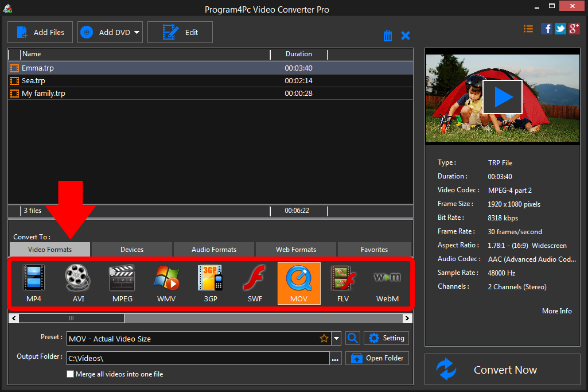Image resolution: width=588 pixels, height=392 pixels.
Task: Switch to the Devices tab
Action: [131, 249]
